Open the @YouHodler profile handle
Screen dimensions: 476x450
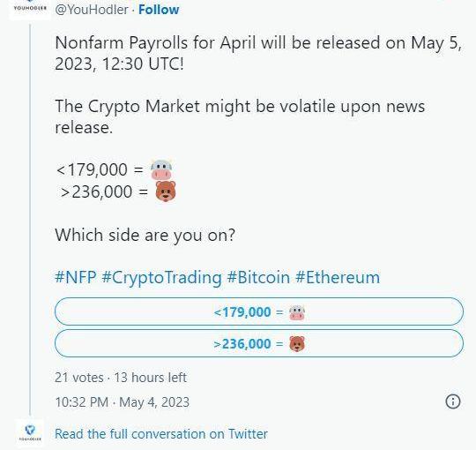92,10
